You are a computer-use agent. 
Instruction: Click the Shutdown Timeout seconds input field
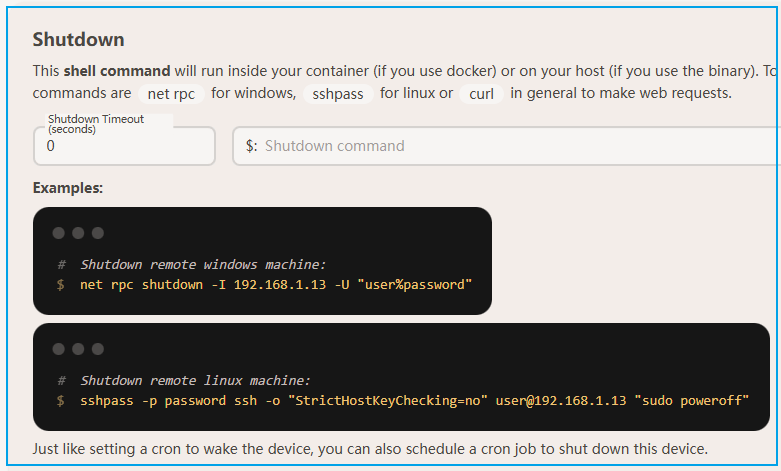click(x=124, y=146)
